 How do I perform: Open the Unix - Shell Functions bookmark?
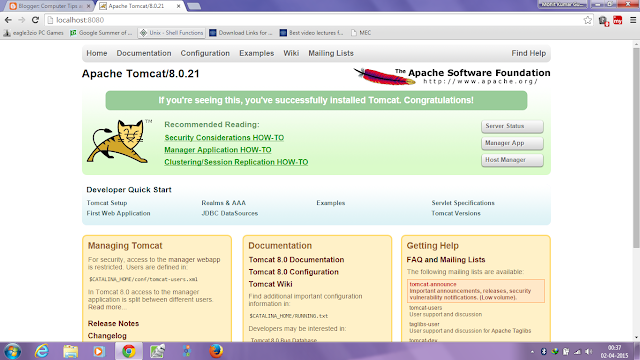pos(171,33)
